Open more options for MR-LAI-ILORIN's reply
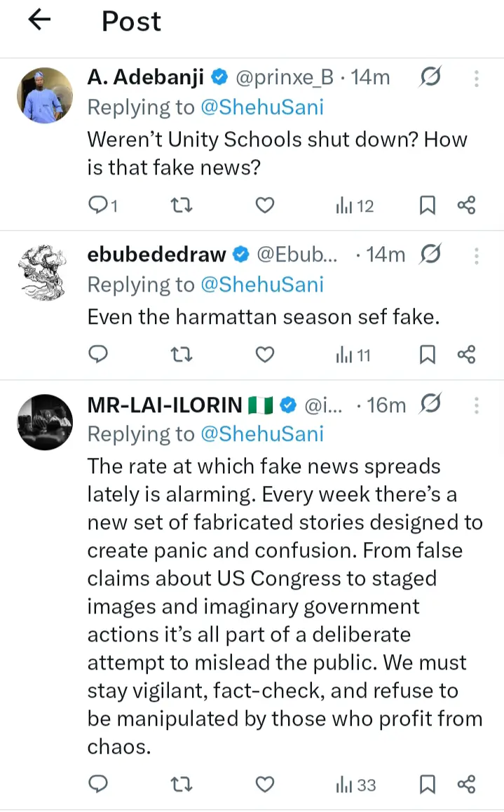The width and height of the screenshot is (504, 812). point(477,405)
